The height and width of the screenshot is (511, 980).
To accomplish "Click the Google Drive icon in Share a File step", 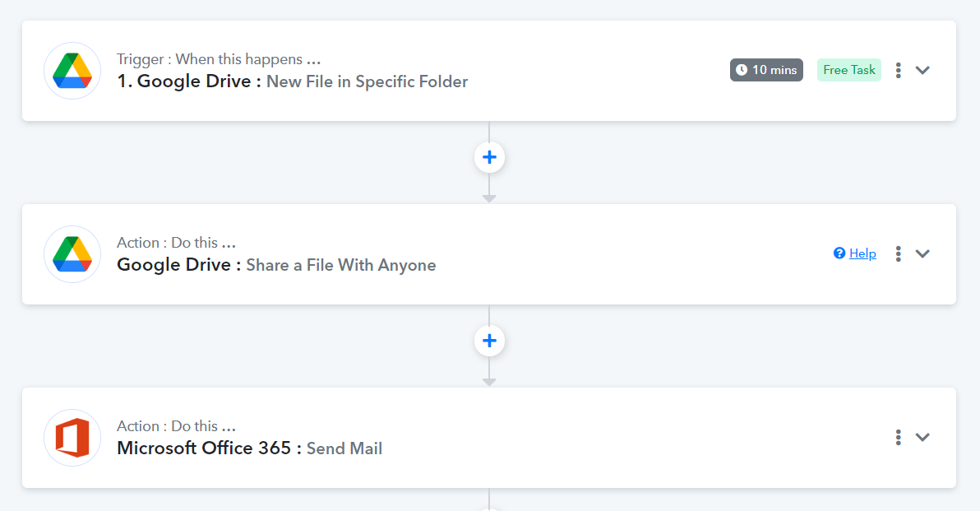I will [x=72, y=254].
